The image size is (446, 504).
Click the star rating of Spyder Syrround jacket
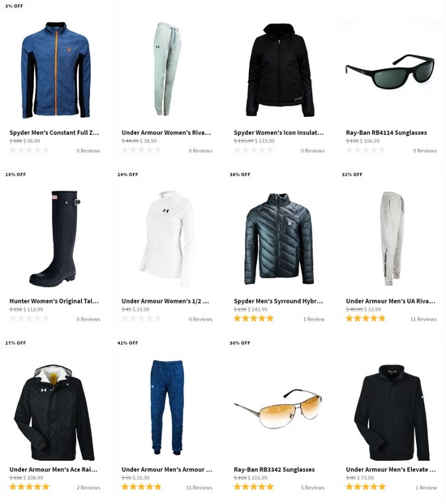[254, 318]
